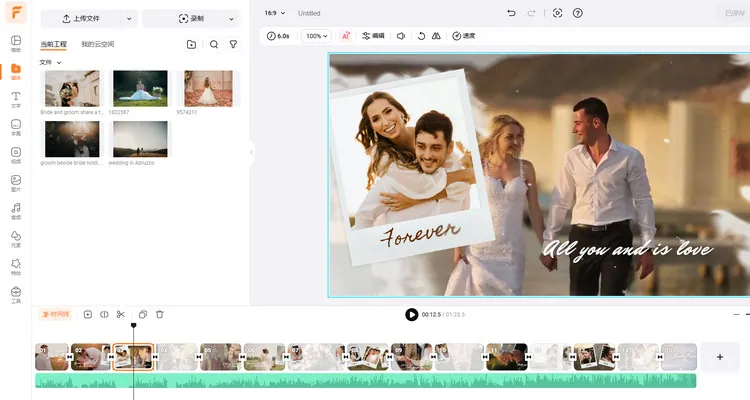Click the 'Forever' text on the canvas polaroid
The width and height of the screenshot is (750, 400).
click(x=420, y=233)
